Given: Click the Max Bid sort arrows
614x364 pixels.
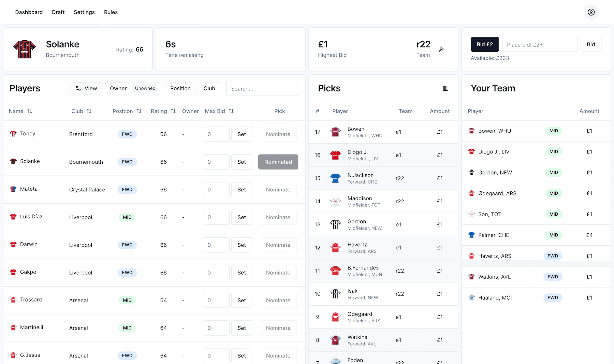Looking at the screenshot, I should click(x=231, y=111).
